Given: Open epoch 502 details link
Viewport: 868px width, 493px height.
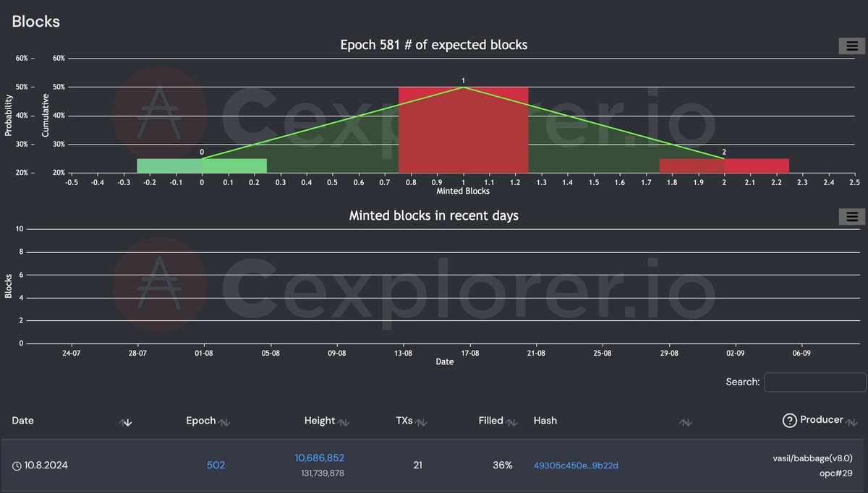Looking at the screenshot, I should click(x=216, y=466).
